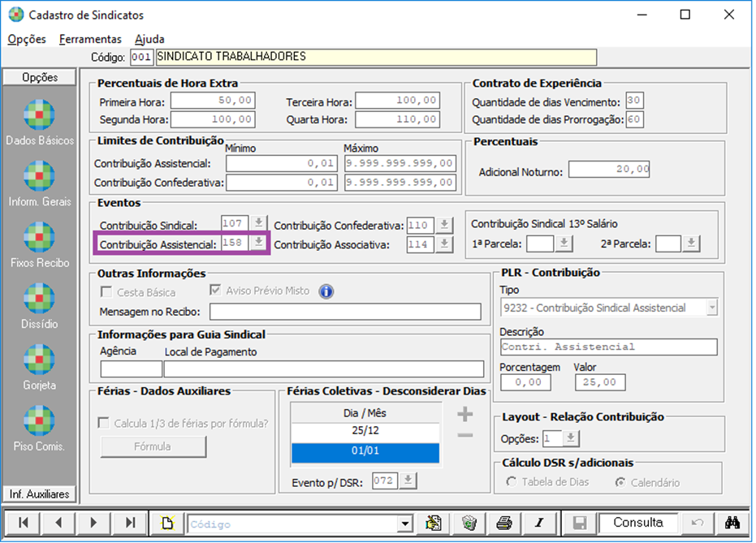Screen dimensions: 756x543
Task: Open the Dados Básicos sidebar section
Action: [x=39, y=123]
